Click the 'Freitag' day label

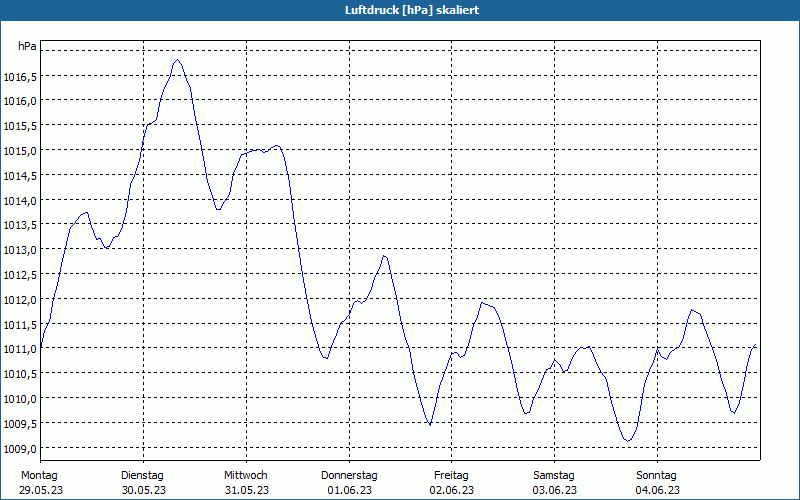pos(451,476)
